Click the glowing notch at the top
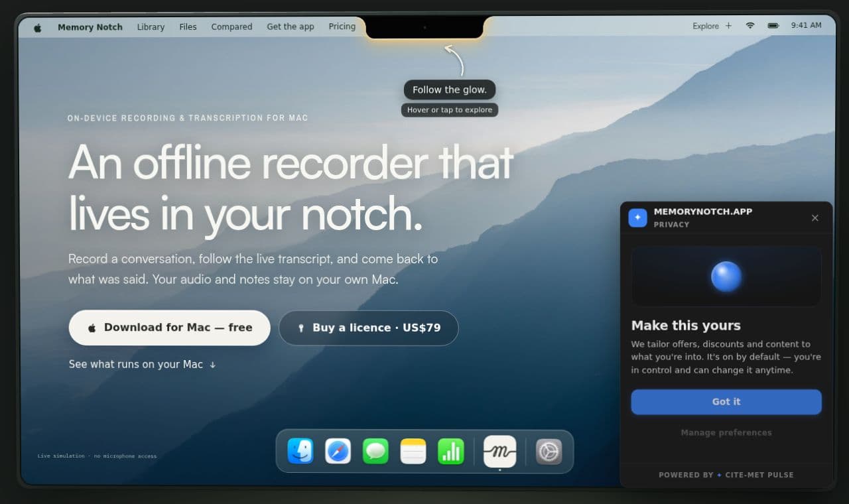849x504 pixels. click(424, 27)
